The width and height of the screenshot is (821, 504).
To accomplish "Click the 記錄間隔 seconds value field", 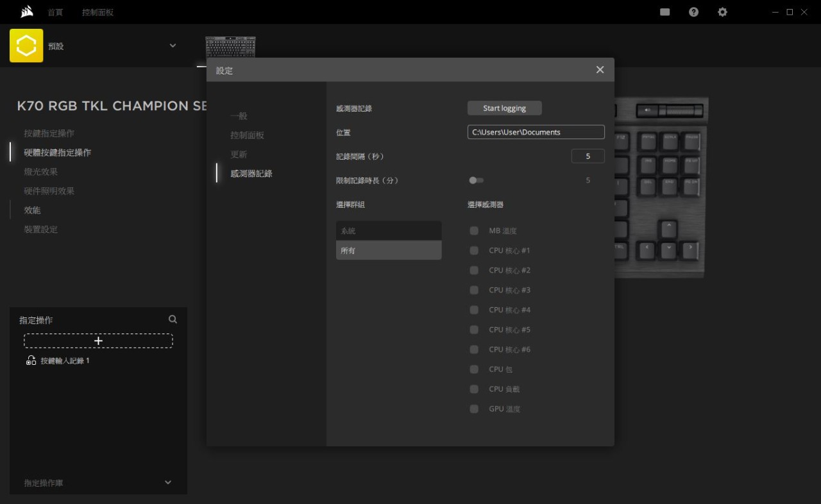I will 588,156.
